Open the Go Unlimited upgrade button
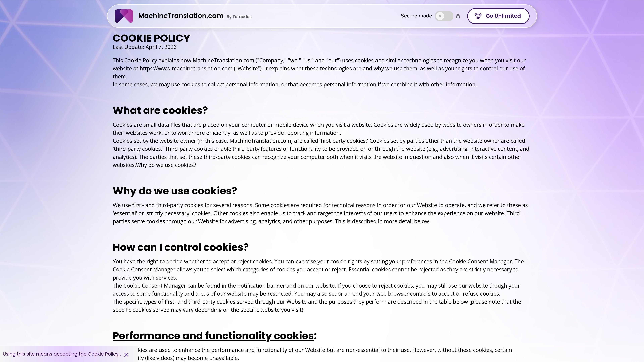The image size is (644, 362). click(498, 16)
